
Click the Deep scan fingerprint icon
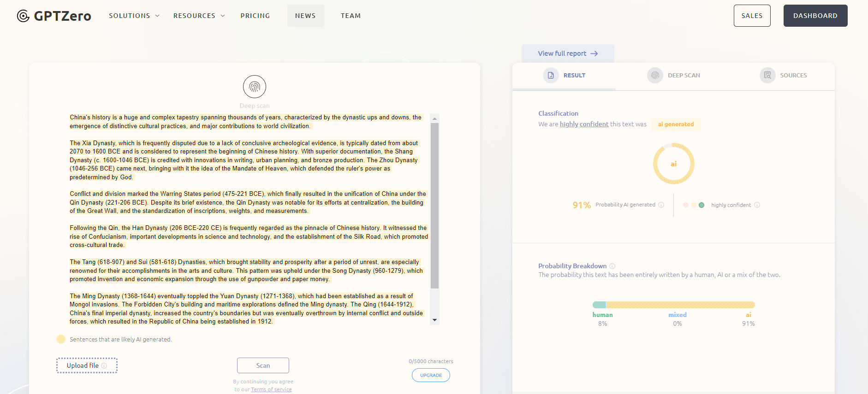tap(255, 87)
